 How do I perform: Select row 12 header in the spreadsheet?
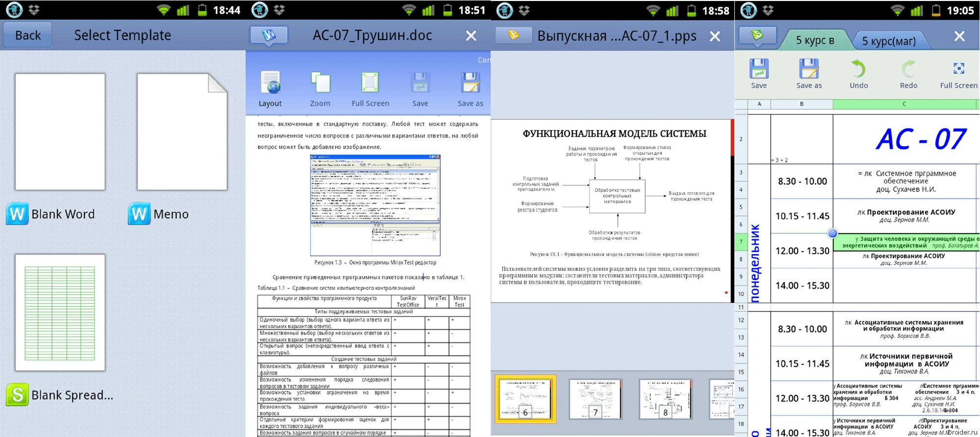[741, 320]
